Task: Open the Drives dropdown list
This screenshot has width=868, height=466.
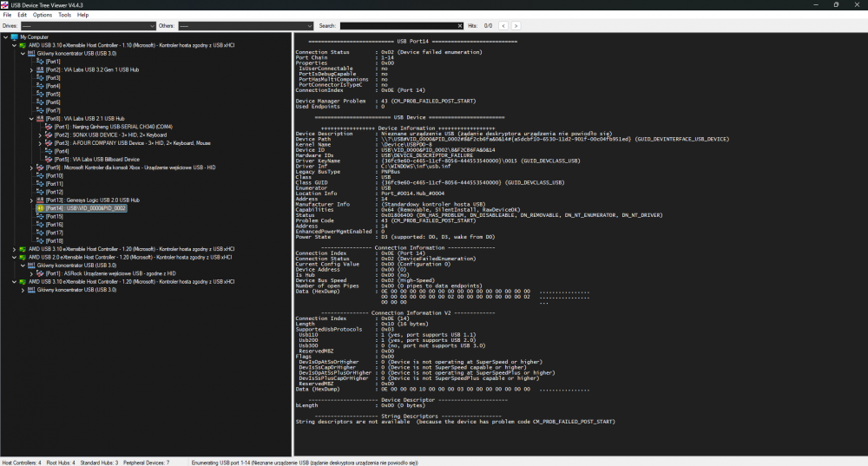Action: (x=153, y=26)
